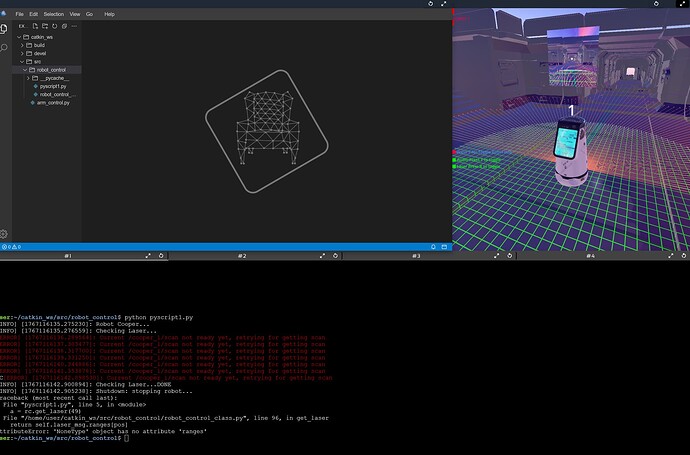This screenshot has width=690, height=455.
Task: Open the Search view in the activity bar
Action: click(5, 47)
